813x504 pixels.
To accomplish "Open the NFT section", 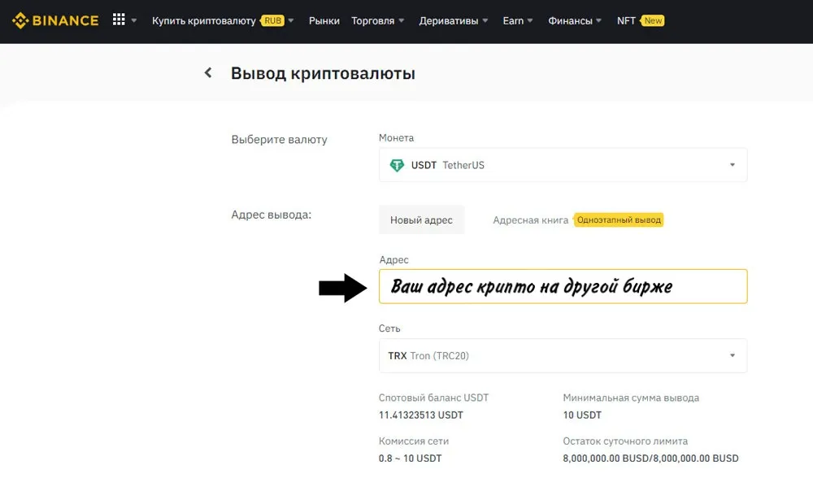I will [625, 20].
